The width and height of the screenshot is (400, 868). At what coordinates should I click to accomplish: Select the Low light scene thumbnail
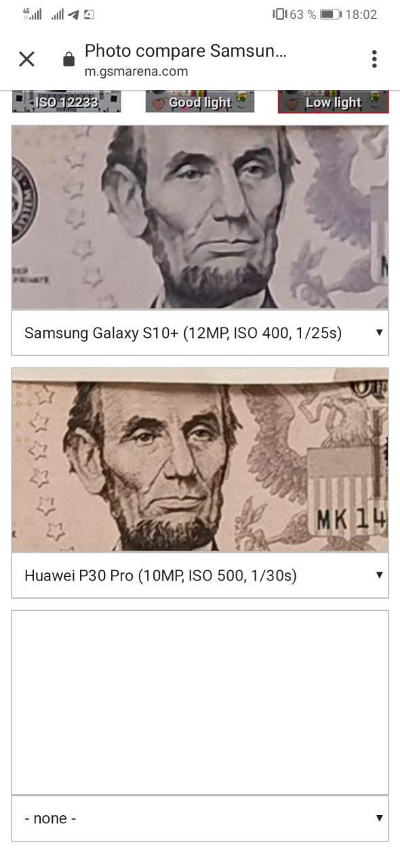pos(333,102)
